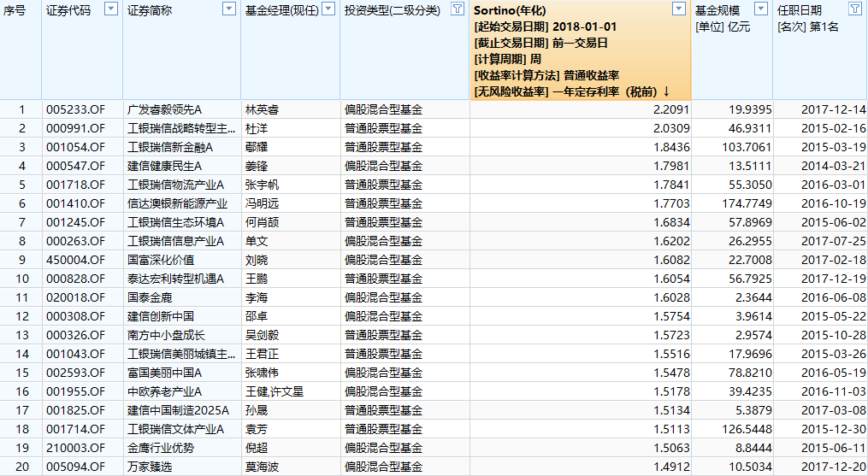The image size is (868, 476).
Task: Open dropdown arrow on 基金经理(现任) column
Action: click(x=329, y=9)
